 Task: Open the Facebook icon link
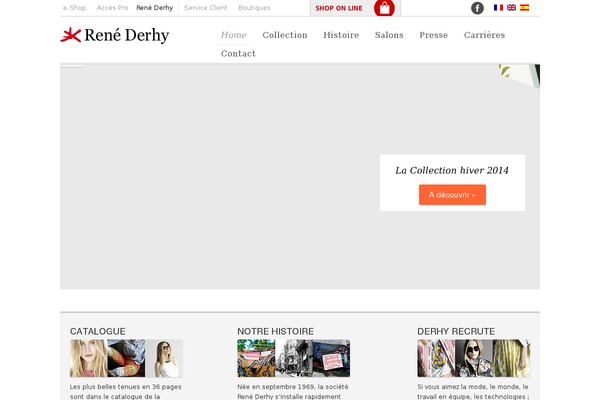point(477,8)
